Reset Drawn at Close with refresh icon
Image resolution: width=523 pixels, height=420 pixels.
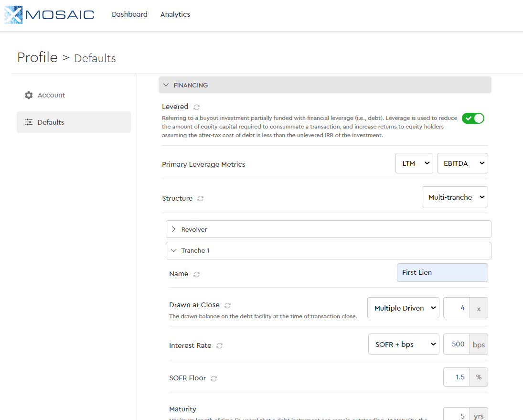228,305
